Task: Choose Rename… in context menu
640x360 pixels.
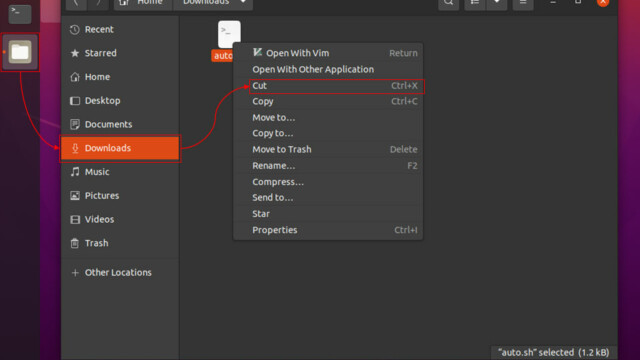Action: tap(328, 166)
